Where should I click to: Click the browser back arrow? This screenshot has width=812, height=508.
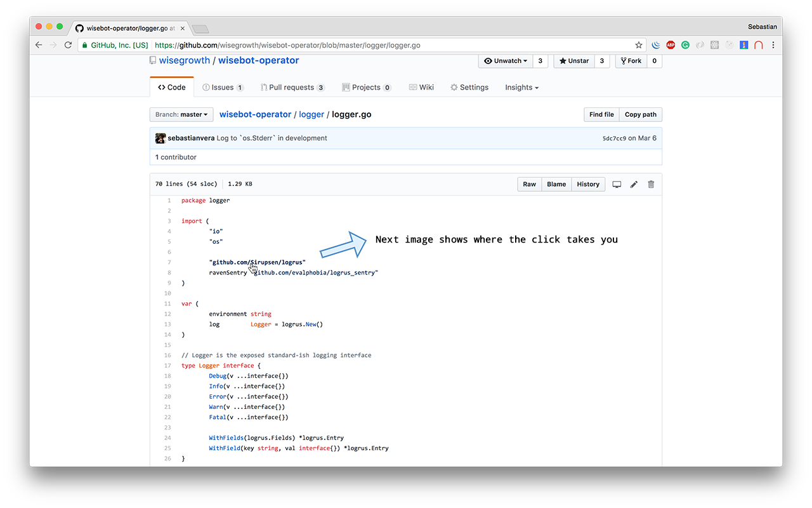pos(39,45)
